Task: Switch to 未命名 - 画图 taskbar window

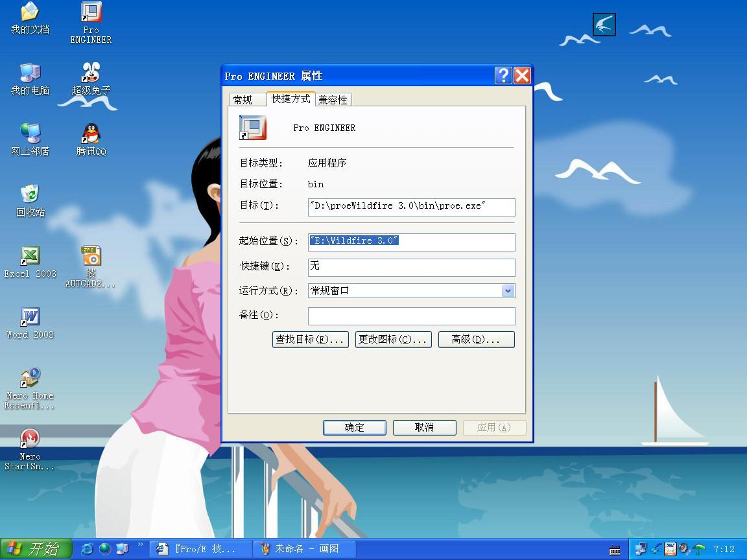Action: [x=303, y=549]
